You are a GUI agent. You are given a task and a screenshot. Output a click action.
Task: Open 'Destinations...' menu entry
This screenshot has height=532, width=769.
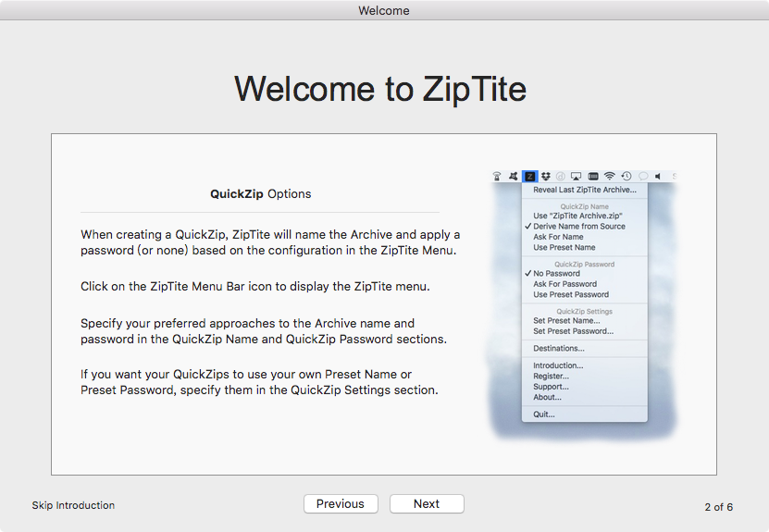pyautogui.click(x=585, y=349)
